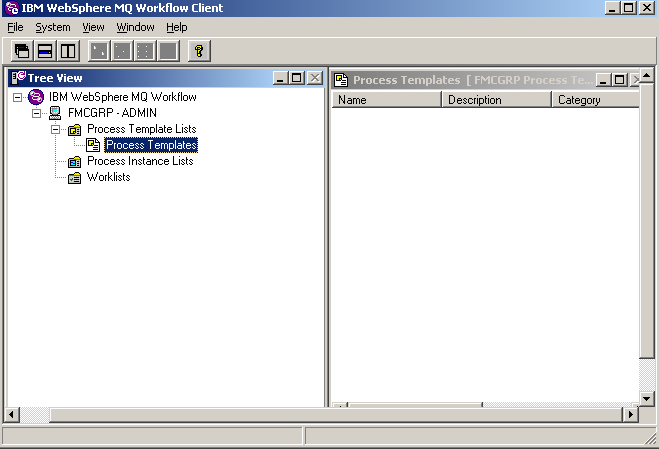The width and height of the screenshot is (659, 449).
Task: Maximize the Process Templates window
Action: 619,79
